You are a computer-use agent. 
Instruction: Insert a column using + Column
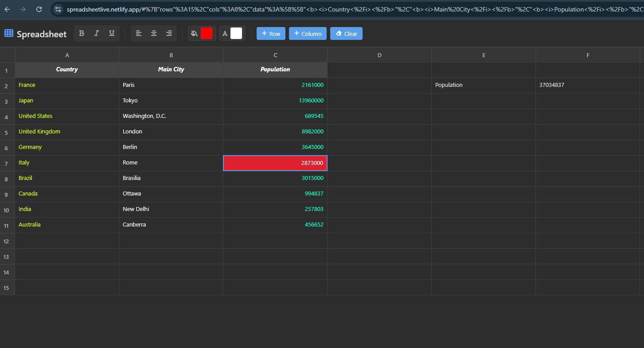coord(308,33)
